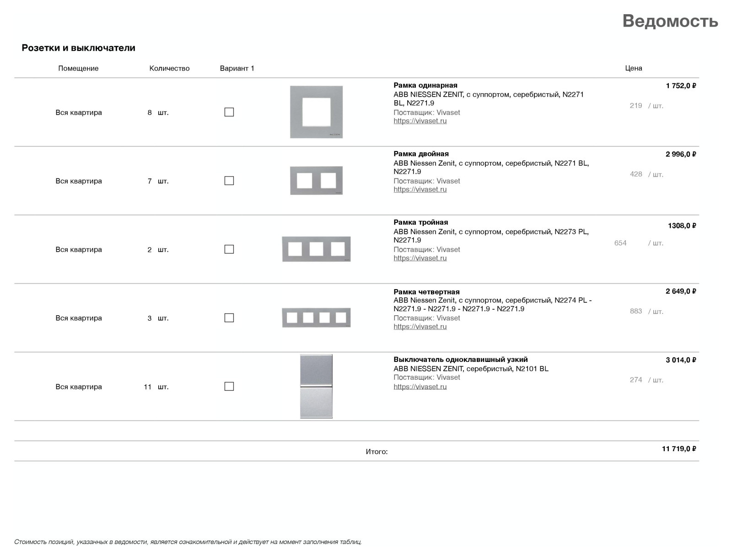Select the Поставщик: Vivaset line under the switch
Viewport: 732px width, 560px height.
(427, 378)
